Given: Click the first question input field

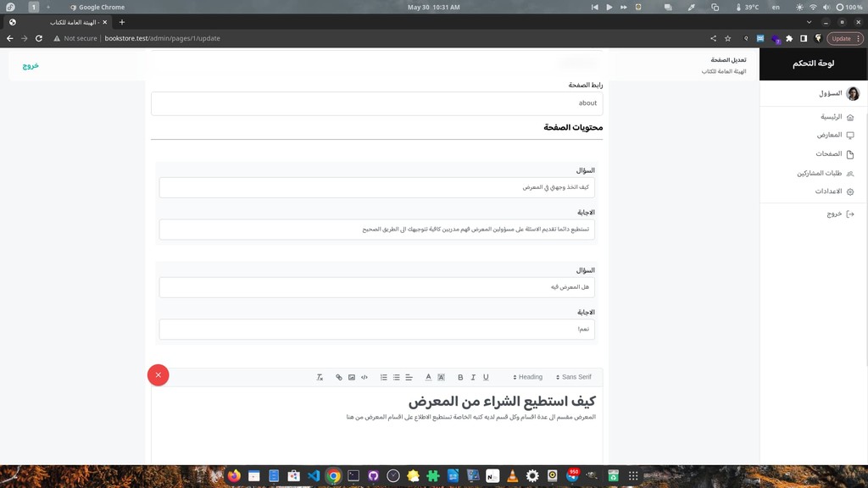Looking at the screenshot, I should tap(377, 187).
